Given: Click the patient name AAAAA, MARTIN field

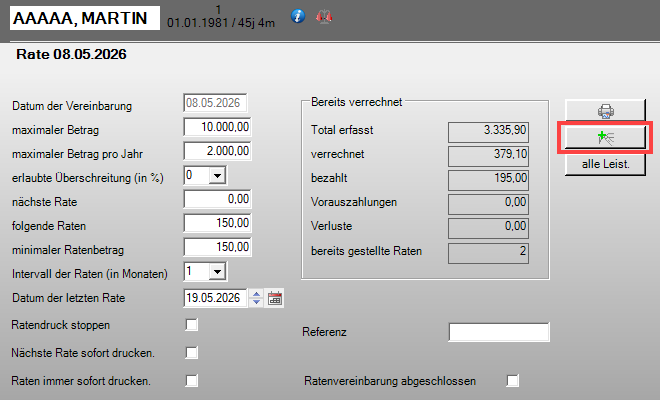Looking at the screenshot, I should coord(85,18).
